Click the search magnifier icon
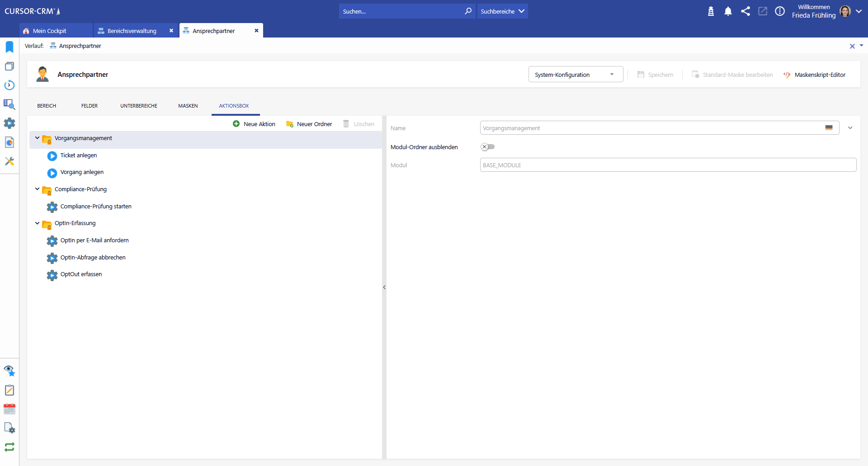Screen dimensions: 868x466 (x=468, y=11)
